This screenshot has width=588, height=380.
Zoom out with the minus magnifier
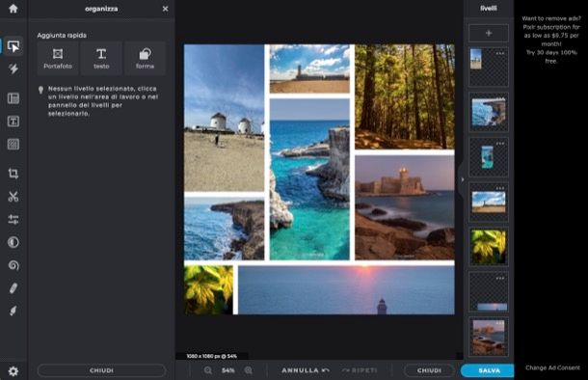point(208,370)
